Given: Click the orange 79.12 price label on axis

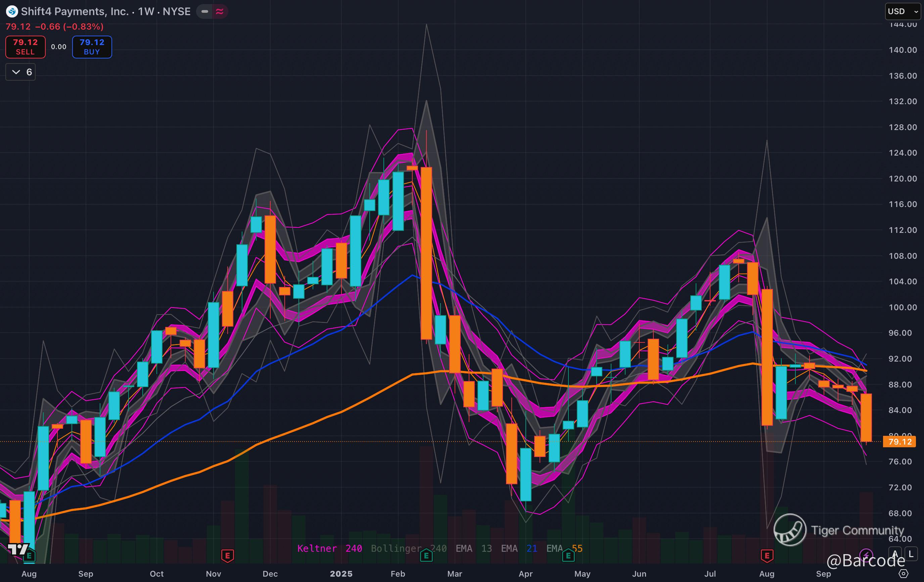Looking at the screenshot, I should tap(899, 442).
